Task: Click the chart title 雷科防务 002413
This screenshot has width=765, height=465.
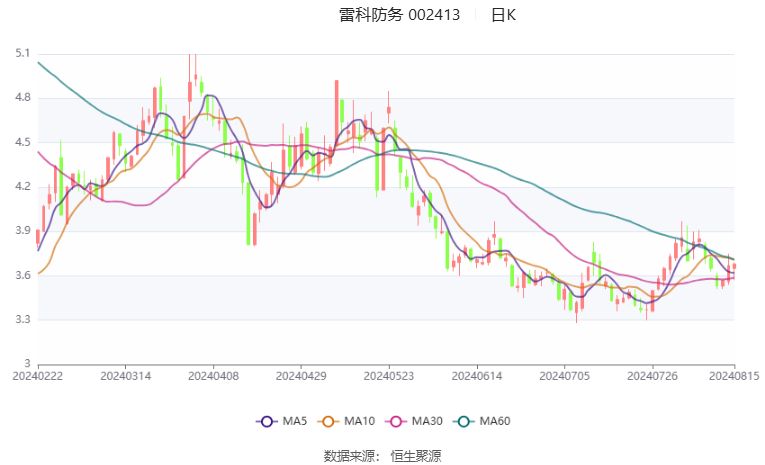Action: pos(400,15)
